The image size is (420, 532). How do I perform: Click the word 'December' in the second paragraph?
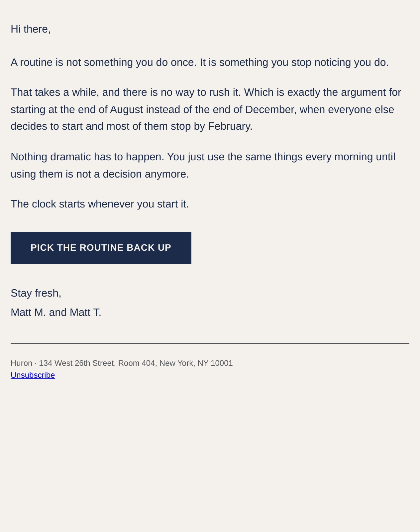271,109
